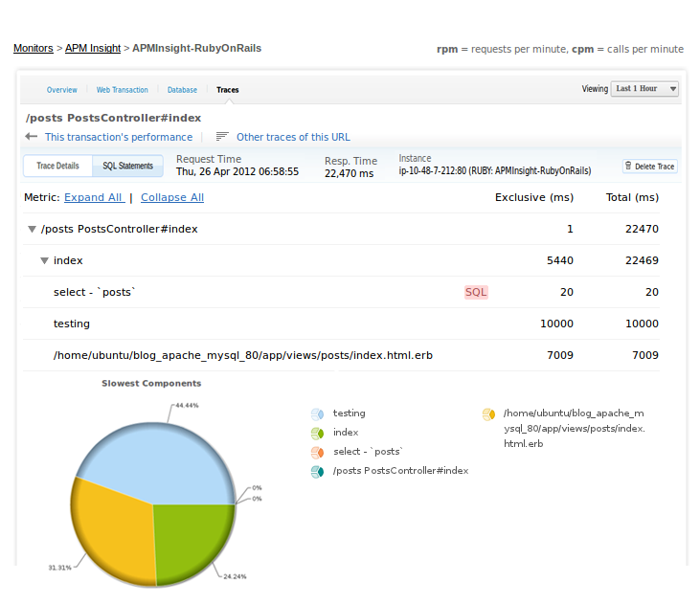
Task: Click the 31.31% pie label
Action: [x=59, y=568]
